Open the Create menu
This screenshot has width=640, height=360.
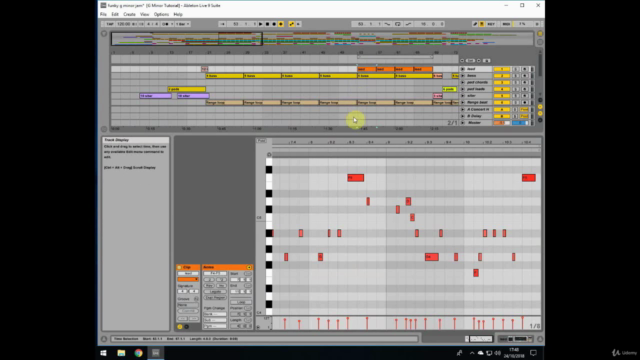129,14
